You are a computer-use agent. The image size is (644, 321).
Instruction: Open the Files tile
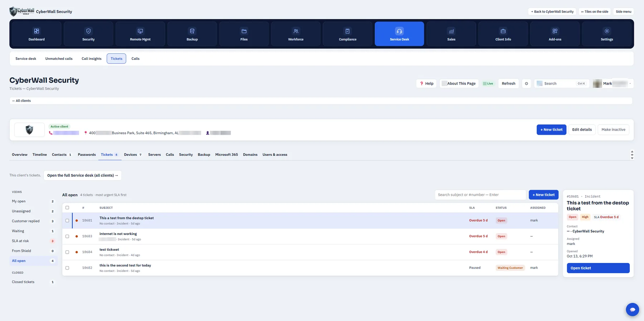[244, 34]
